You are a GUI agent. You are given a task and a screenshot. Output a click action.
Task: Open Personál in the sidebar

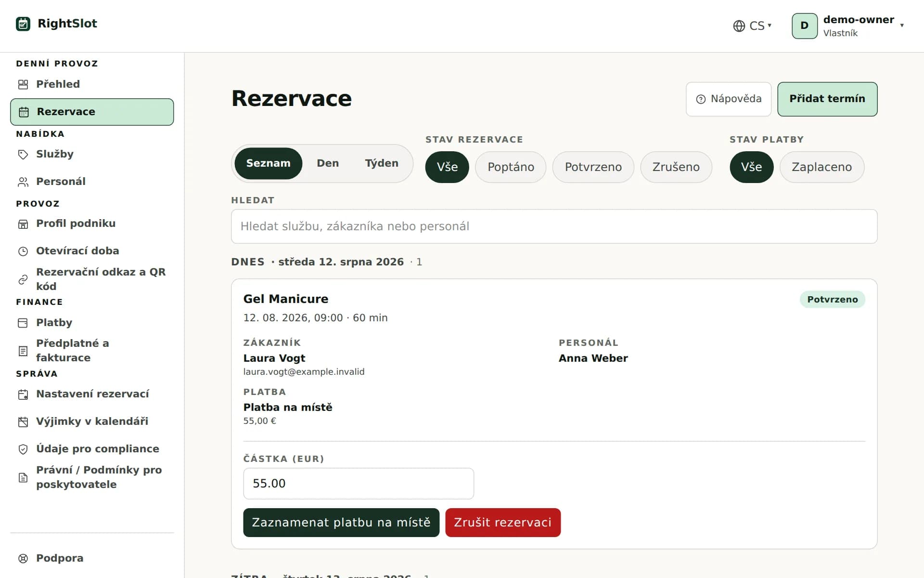tap(92, 182)
